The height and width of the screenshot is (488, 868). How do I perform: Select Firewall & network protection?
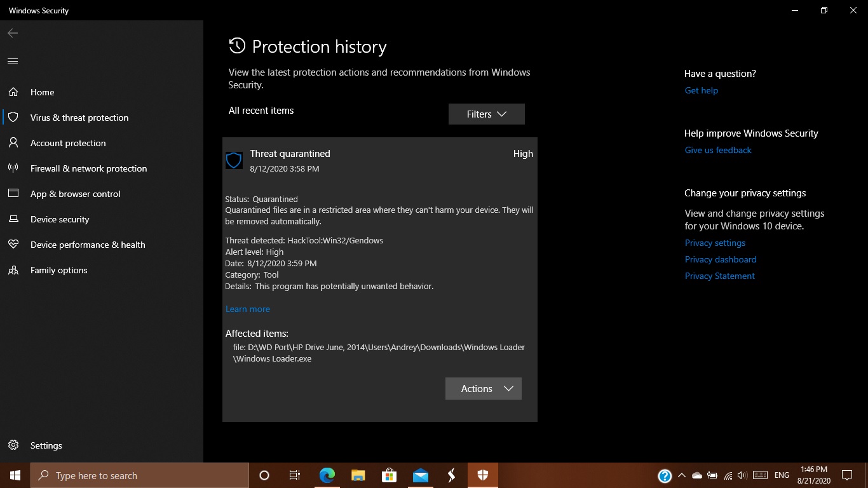pos(102,168)
